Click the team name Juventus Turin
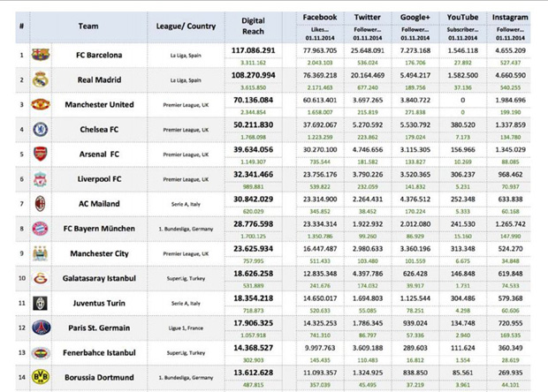Image resolution: width=548 pixels, height=392 pixels. [x=99, y=304]
